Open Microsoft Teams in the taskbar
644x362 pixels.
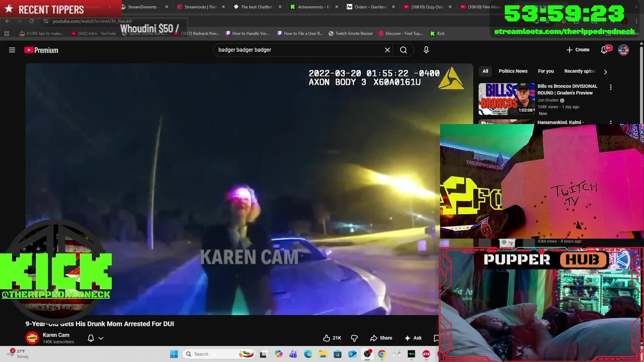293,354
